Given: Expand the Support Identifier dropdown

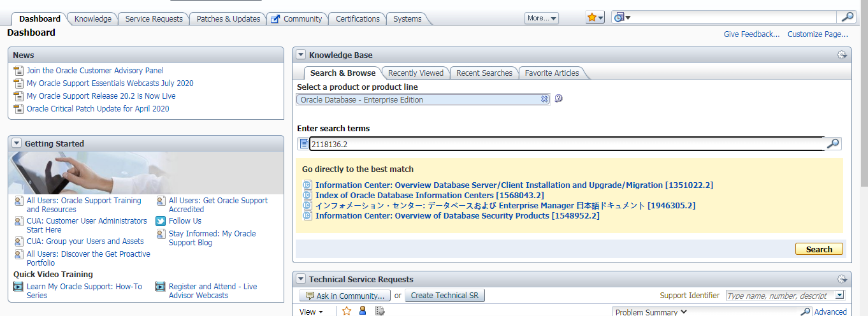Looking at the screenshot, I should click(x=839, y=296).
